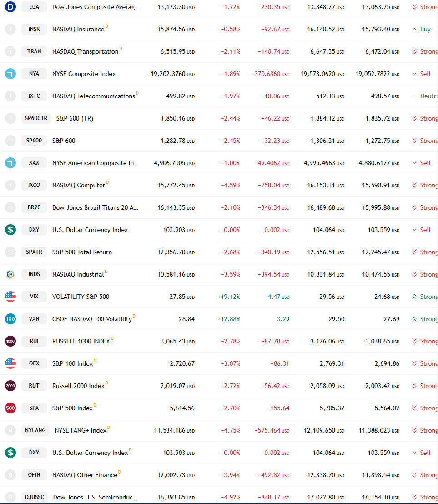The width and height of the screenshot is (438, 504).
Task: Open the S&P 100 Index link
Action: point(72,363)
